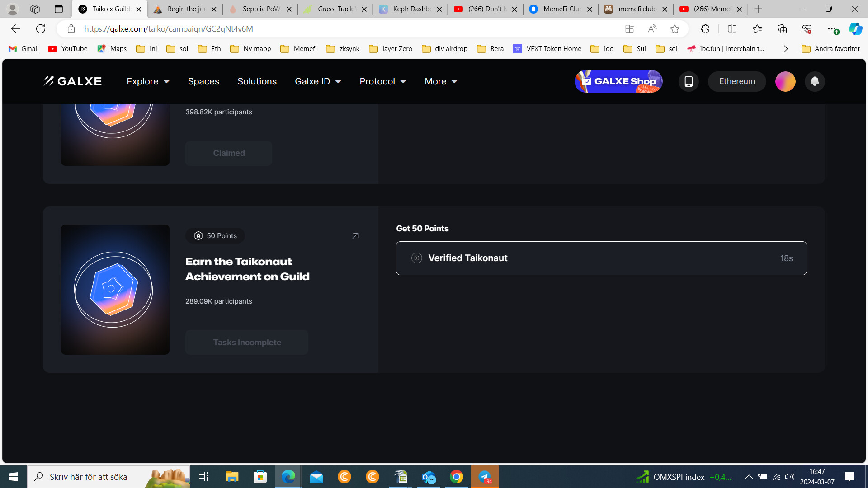Open File Explorer from taskbar
This screenshot has height=488, width=868.
[x=232, y=477]
